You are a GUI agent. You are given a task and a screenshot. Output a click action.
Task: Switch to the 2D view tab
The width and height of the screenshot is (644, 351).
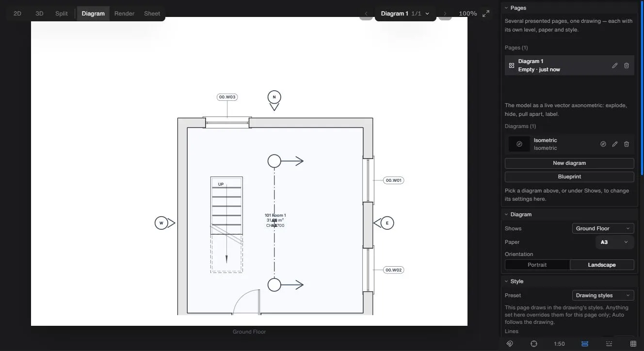tap(17, 14)
